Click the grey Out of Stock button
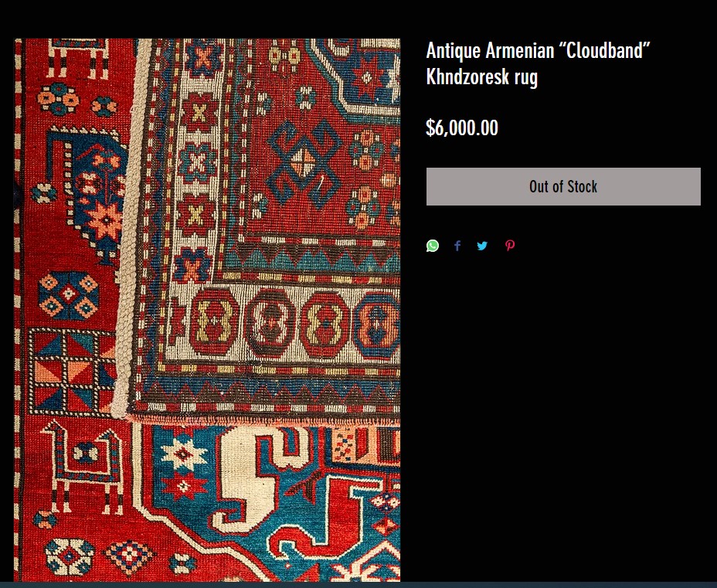Viewport: 717px width, 588px height. pyautogui.click(x=563, y=186)
